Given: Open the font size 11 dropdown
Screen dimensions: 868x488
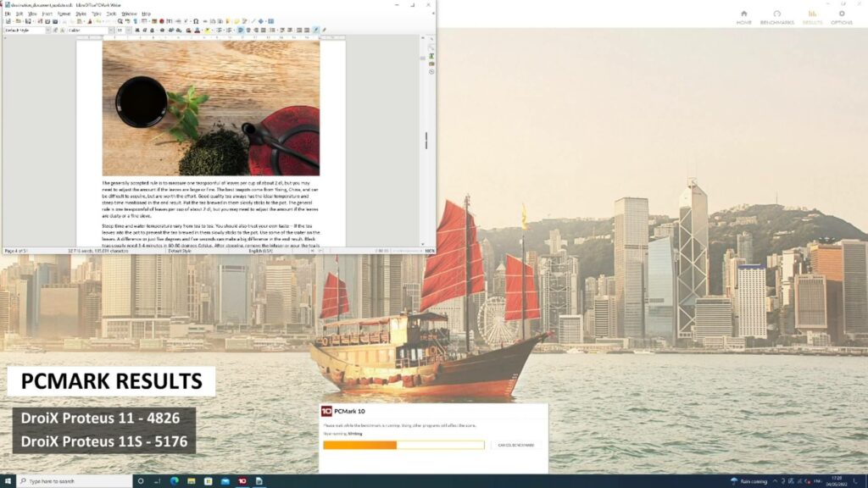Looking at the screenshot, I should coord(129,30).
